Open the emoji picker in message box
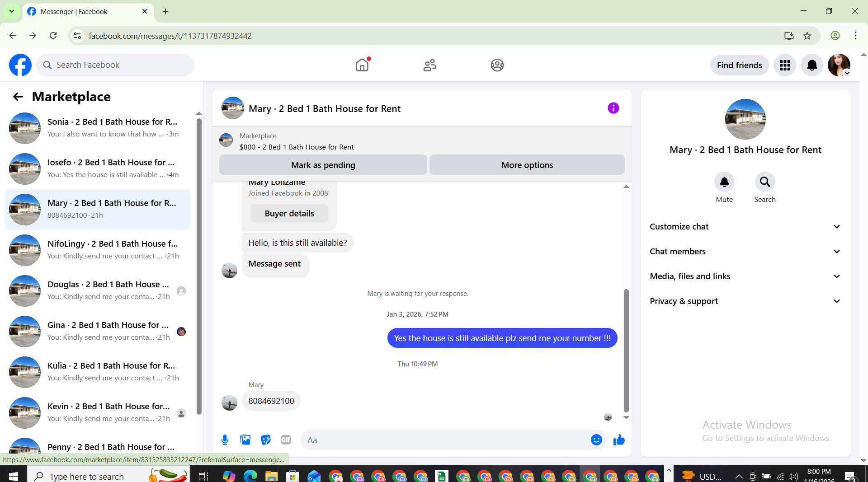The width and height of the screenshot is (868, 482). (596, 440)
